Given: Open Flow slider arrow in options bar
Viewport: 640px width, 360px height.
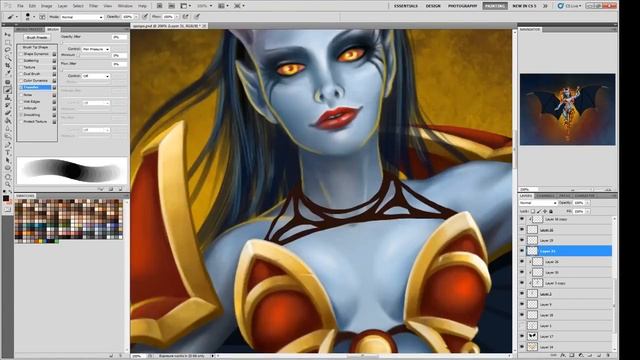Looking at the screenshot, I should (x=176, y=17).
